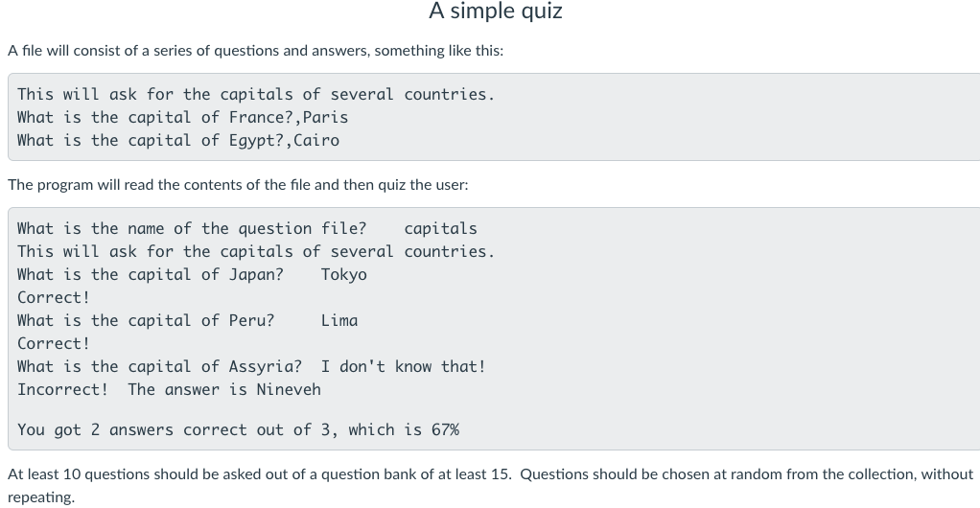Click the line 'What is the name of the question file?'

[x=192, y=229]
